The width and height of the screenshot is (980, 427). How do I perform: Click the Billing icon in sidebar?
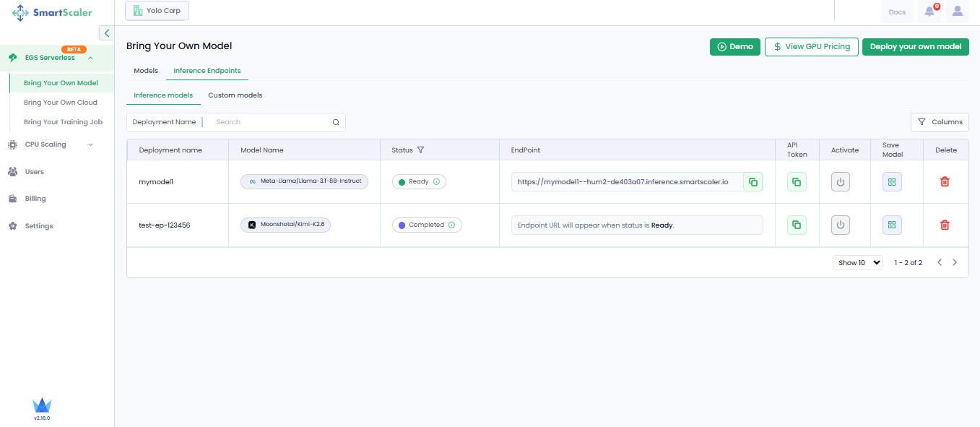(x=12, y=199)
